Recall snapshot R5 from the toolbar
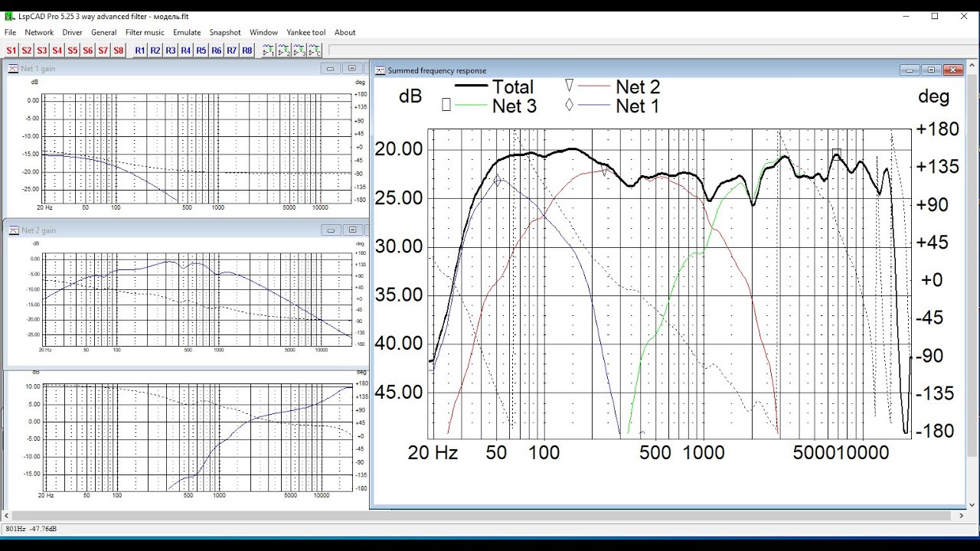980x551 pixels. click(201, 51)
